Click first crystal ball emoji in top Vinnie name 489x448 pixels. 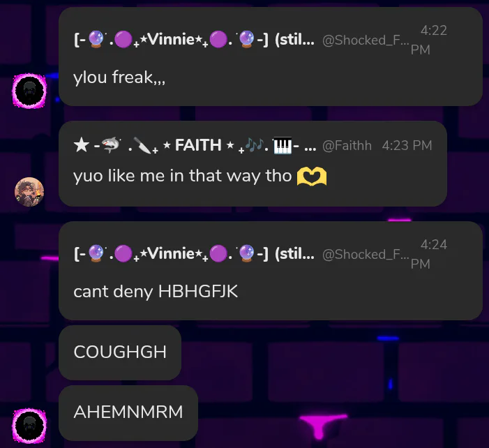(x=96, y=40)
